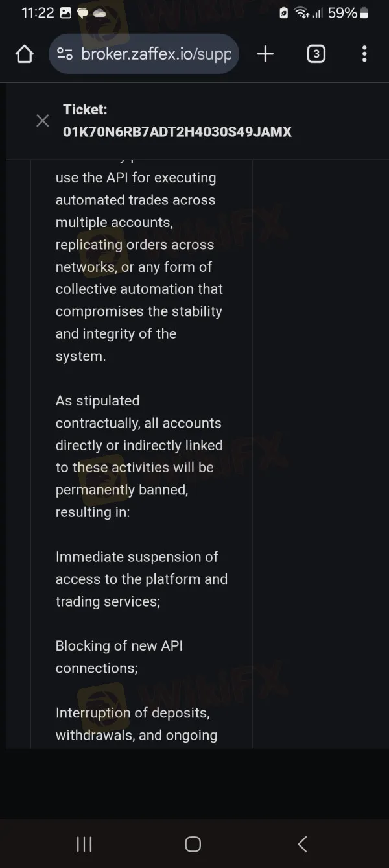The height and width of the screenshot is (868, 389).
Task: Open a new tab with plus icon
Action: [x=265, y=54]
